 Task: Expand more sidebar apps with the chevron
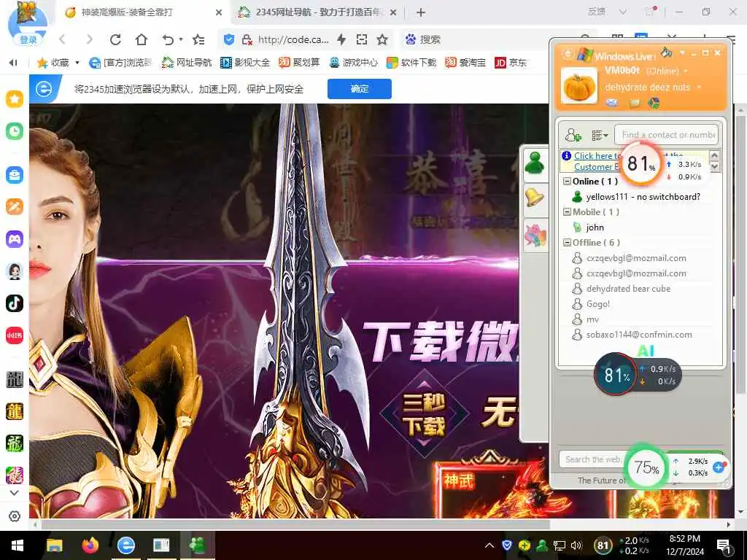coord(15,493)
